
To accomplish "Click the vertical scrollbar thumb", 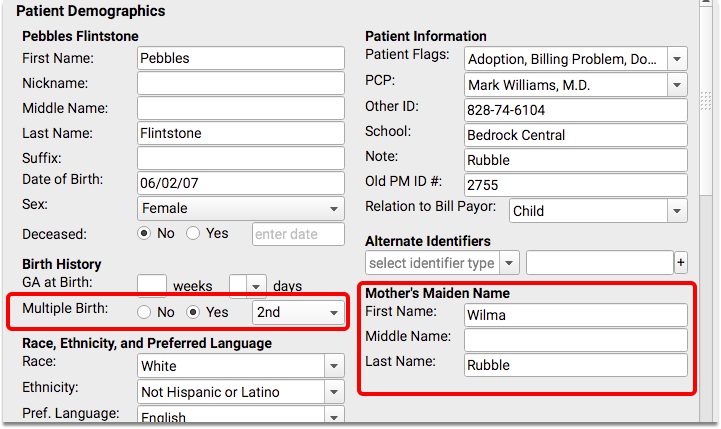I will [706, 101].
